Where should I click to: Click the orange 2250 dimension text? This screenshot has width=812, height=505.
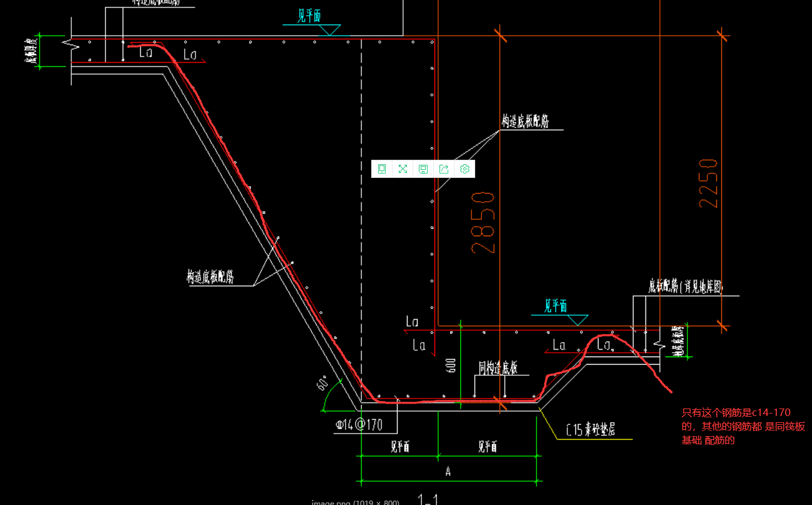click(708, 183)
